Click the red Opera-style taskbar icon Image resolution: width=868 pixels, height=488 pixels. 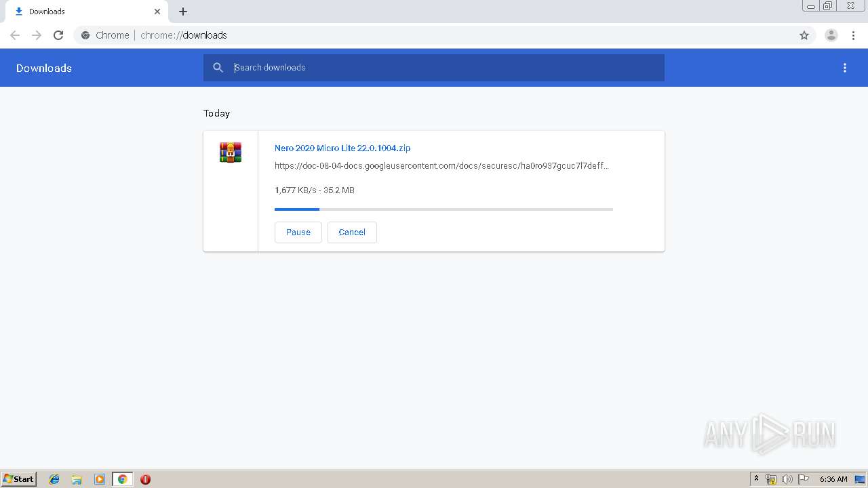(x=145, y=479)
